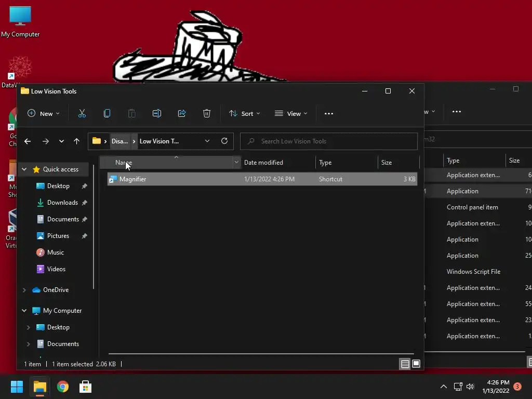Open Music in the navigation pane
The height and width of the screenshot is (399, 532).
click(55, 252)
